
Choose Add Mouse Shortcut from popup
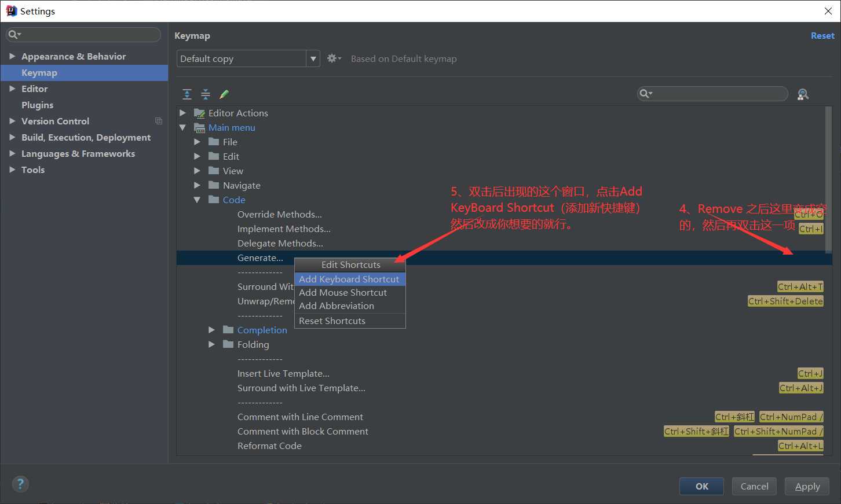click(350, 293)
